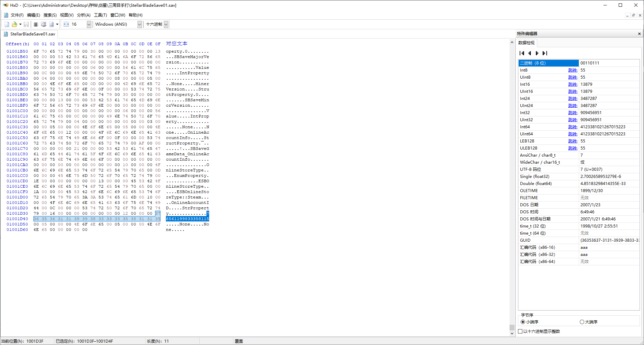Open the 搜索(S) menu
The height and width of the screenshot is (345, 644).
pos(50,15)
